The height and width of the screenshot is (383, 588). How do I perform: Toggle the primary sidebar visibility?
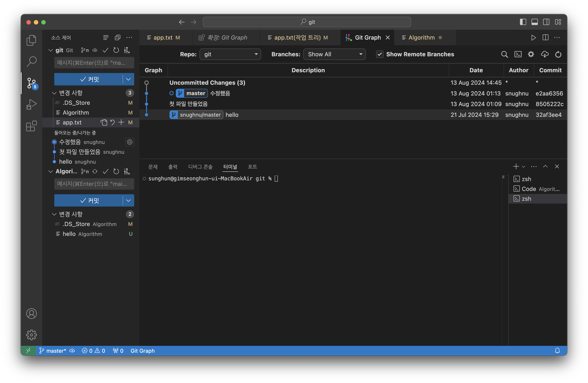click(523, 22)
